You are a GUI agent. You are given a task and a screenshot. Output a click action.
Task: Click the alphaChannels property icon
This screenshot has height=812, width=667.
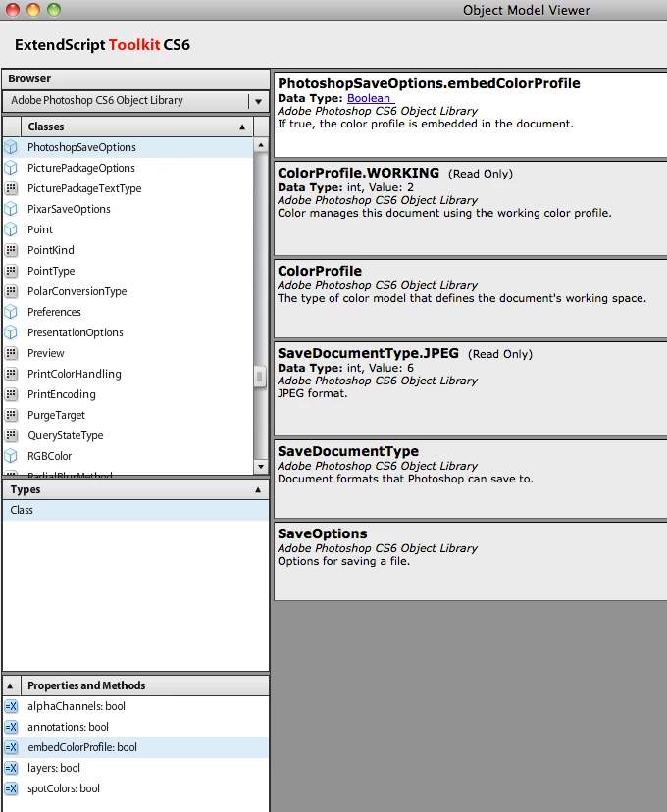tap(11, 706)
